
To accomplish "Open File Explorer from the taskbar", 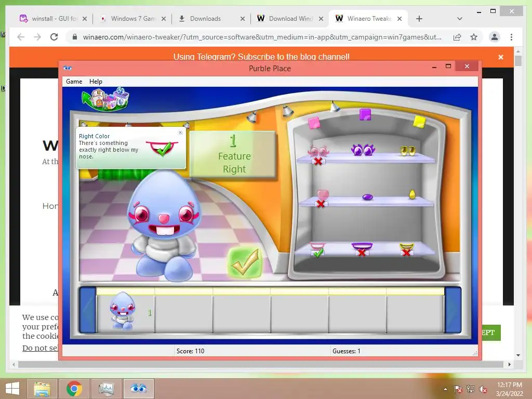I will (42, 389).
